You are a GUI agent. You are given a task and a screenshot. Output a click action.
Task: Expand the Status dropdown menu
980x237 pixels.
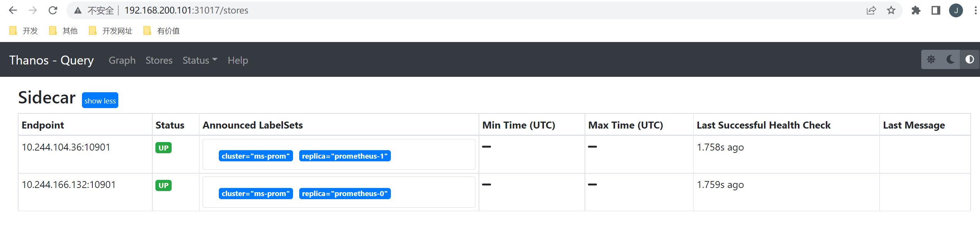coord(200,60)
